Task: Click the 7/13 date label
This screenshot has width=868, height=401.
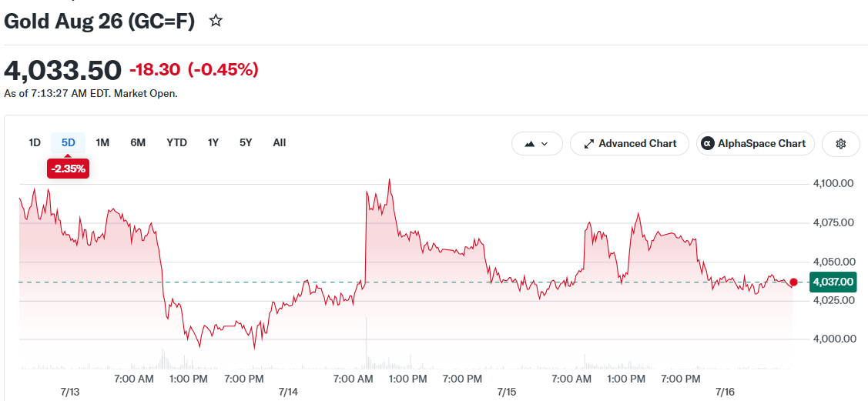Action: coord(70,393)
